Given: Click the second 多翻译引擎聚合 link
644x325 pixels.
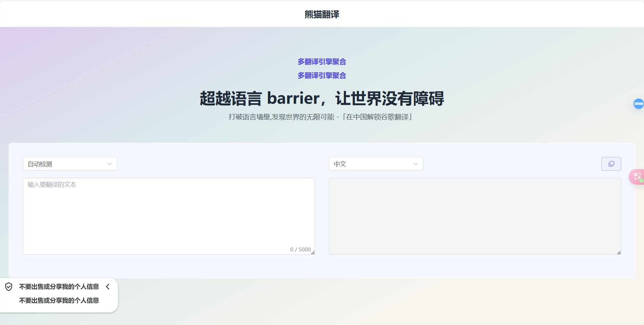Looking at the screenshot, I should point(321,75).
